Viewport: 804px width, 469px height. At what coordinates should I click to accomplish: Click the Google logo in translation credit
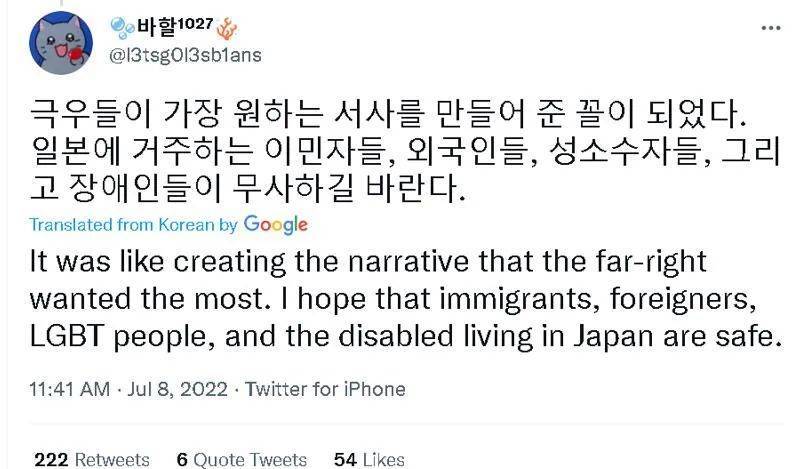[x=275, y=224]
